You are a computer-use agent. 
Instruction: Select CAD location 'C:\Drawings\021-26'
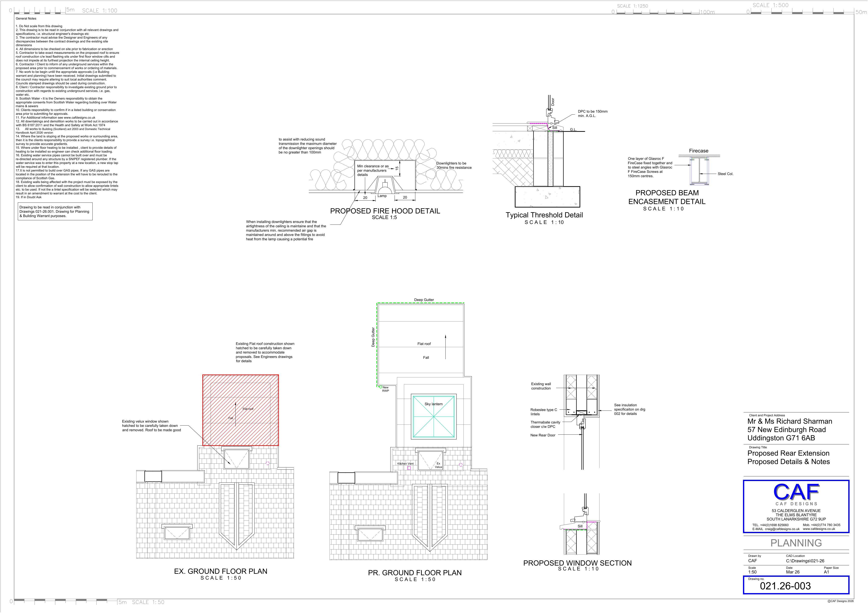[805, 561]
